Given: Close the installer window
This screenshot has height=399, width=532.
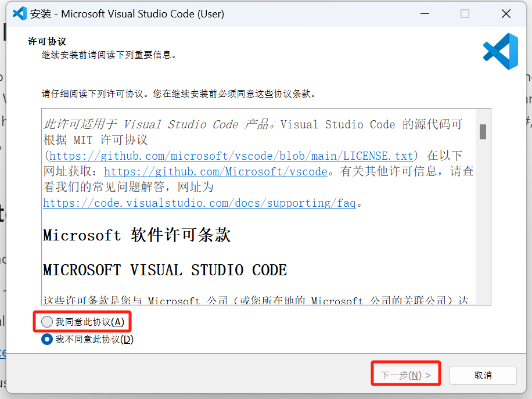Looking at the screenshot, I should [506, 14].
